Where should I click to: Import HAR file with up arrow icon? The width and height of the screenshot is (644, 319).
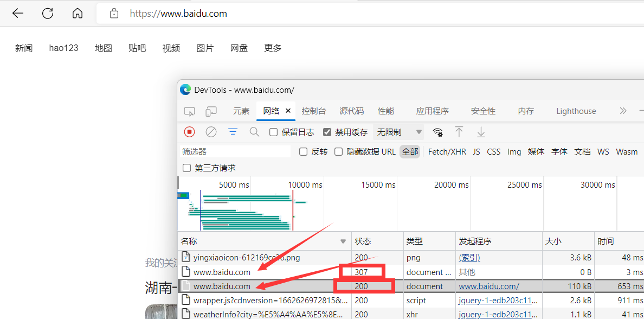click(459, 132)
